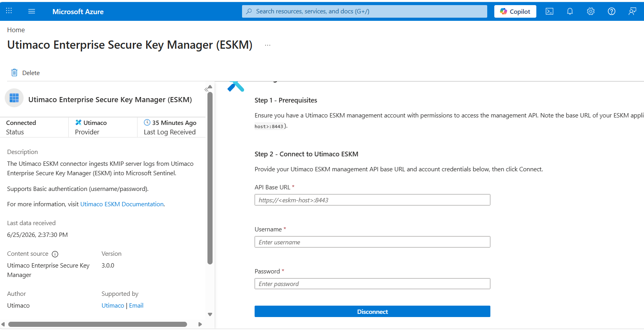Image resolution: width=644 pixels, height=330 pixels.
Task: Collapse the left details pane chevron
Action: coord(206,90)
